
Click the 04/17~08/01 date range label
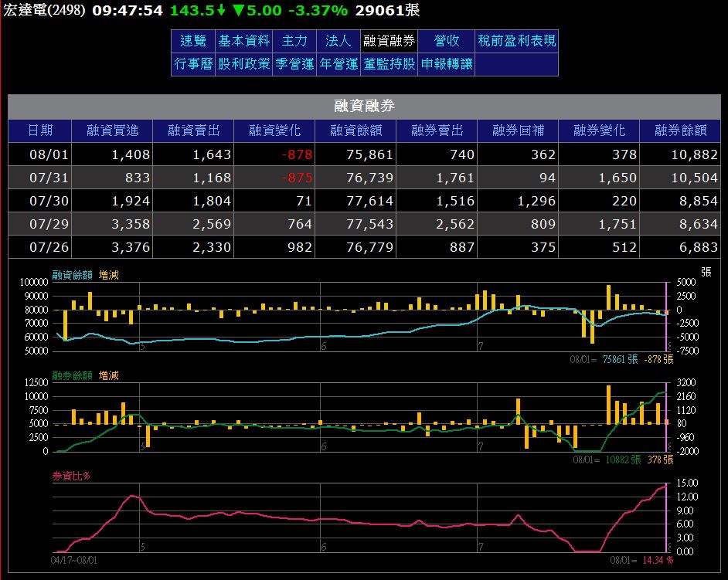pyautogui.click(x=74, y=561)
